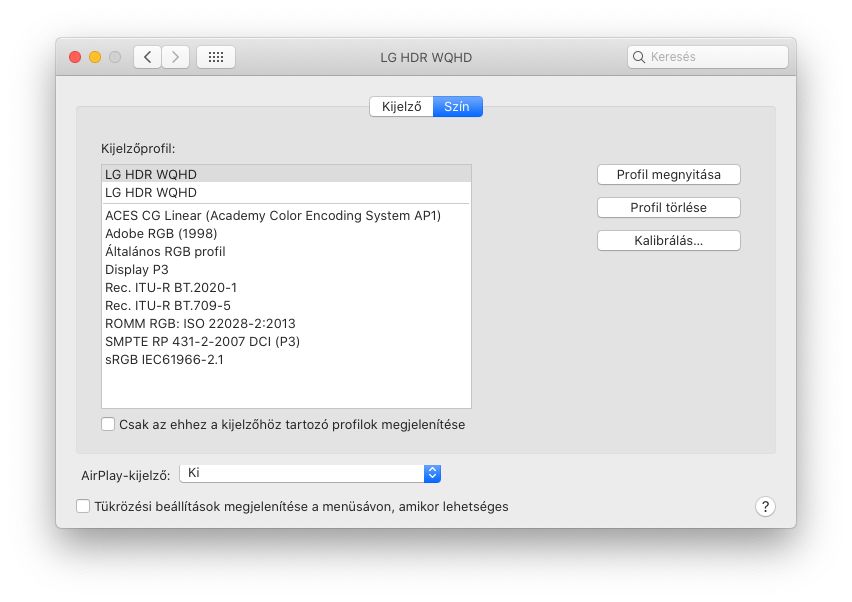852x602 pixels.
Task: Click Profil törlése button
Action: (x=668, y=208)
